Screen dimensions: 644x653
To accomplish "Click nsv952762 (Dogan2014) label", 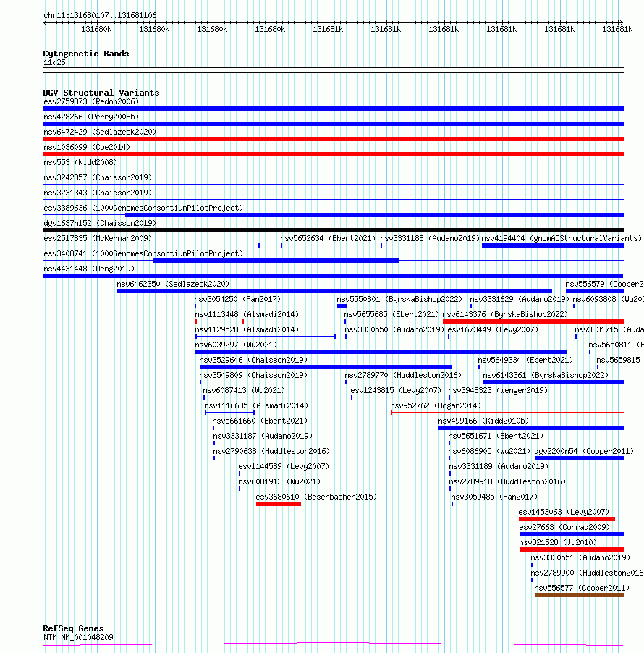I will [x=436, y=405].
